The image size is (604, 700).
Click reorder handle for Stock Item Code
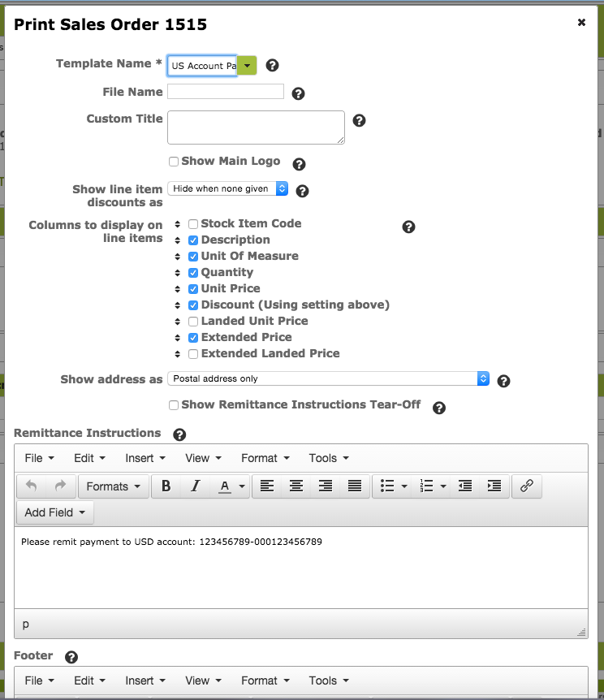[177, 224]
